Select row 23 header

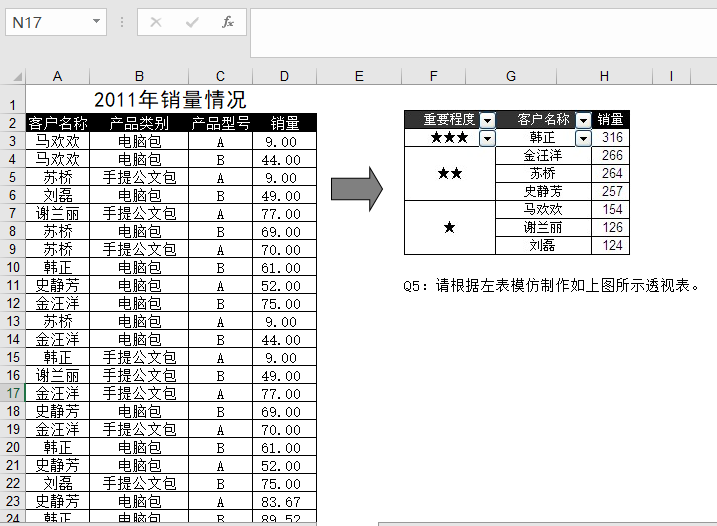(13, 501)
